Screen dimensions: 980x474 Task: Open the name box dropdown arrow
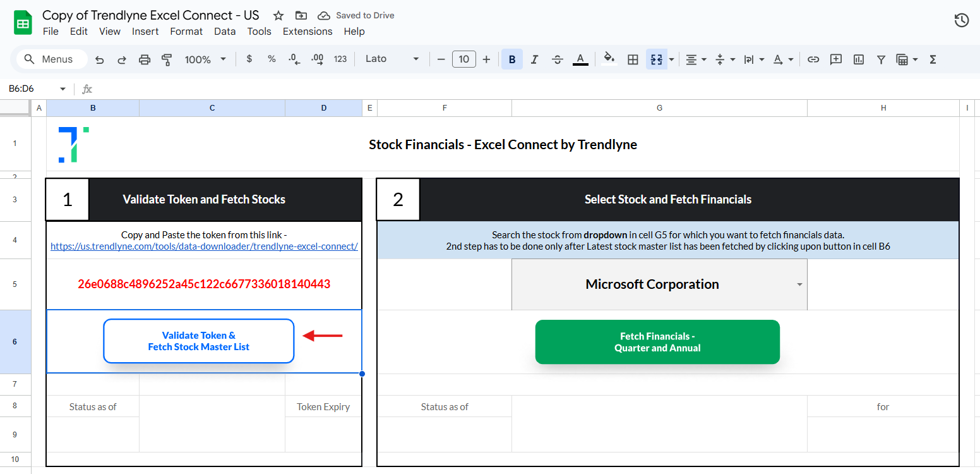pyautogui.click(x=63, y=89)
